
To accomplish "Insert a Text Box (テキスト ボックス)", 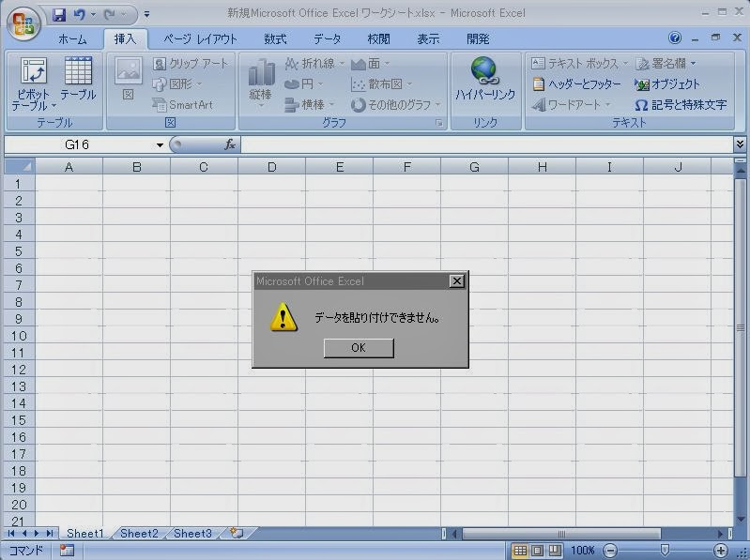I will (579, 64).
